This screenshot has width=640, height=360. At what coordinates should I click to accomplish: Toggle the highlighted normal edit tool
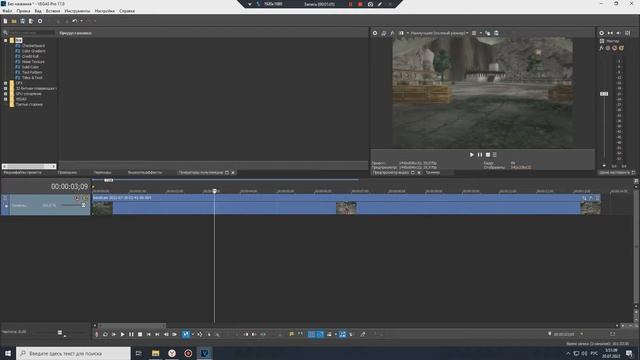[186, 334]
